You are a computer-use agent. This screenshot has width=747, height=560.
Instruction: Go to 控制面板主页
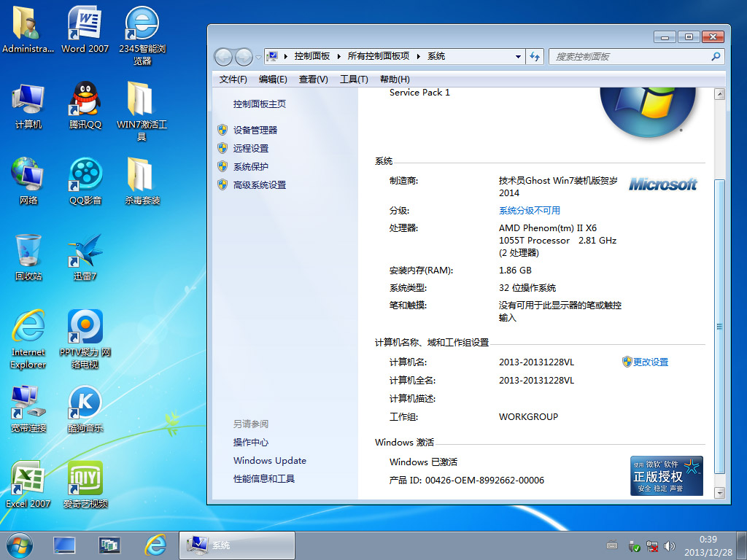click(260, 104)
